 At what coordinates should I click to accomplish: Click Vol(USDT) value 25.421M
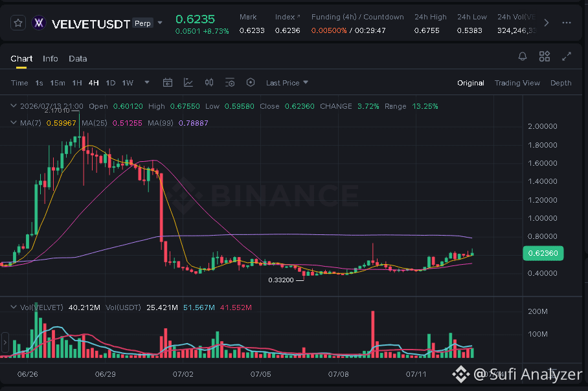(162, 307)
